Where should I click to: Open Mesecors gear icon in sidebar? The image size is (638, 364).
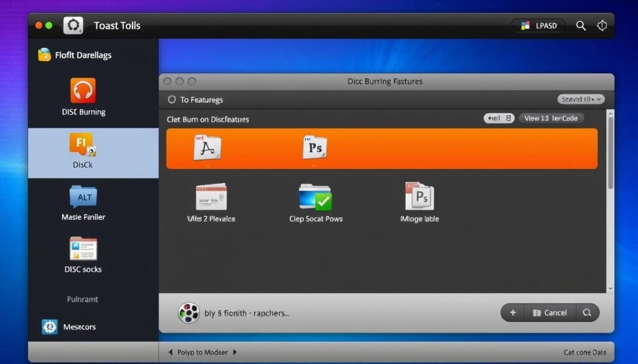pyautogui.click(x=49, y=327)
